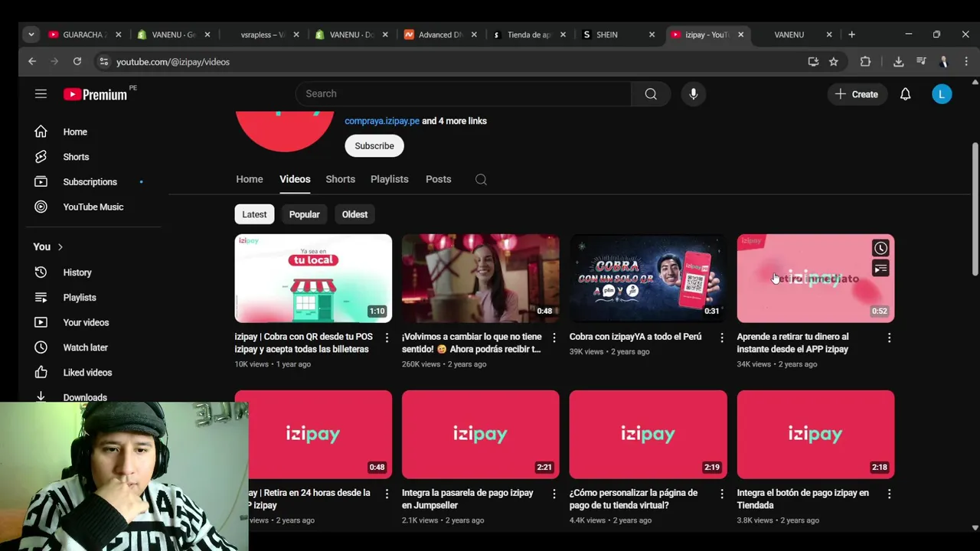Open the browser extensions puzzle icon
This screenshot has height=551, width=980.
click(x=865, y=61)
